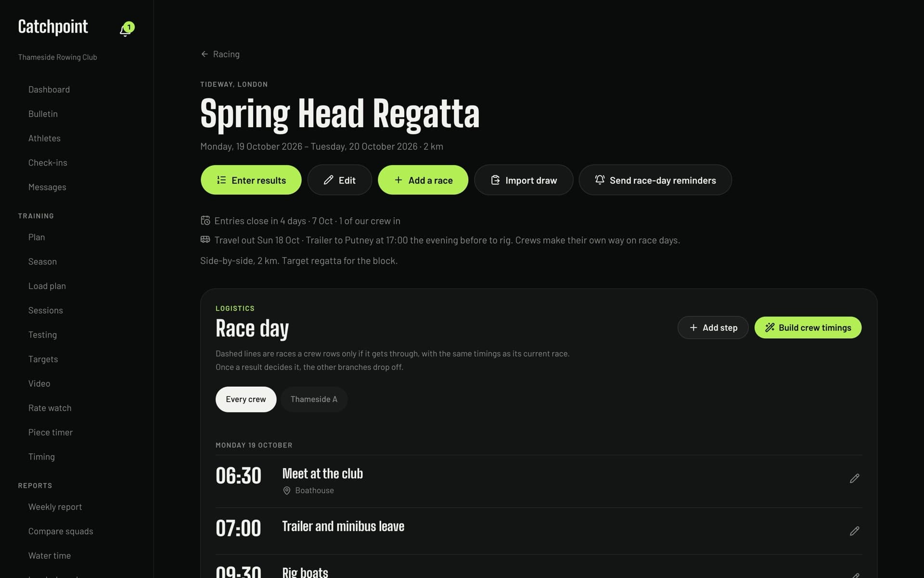The width and height of the screenshot is (924, 578).
Task: Click the entries close calendar icon
Action: pyautogui.click(x=205, y=221)
